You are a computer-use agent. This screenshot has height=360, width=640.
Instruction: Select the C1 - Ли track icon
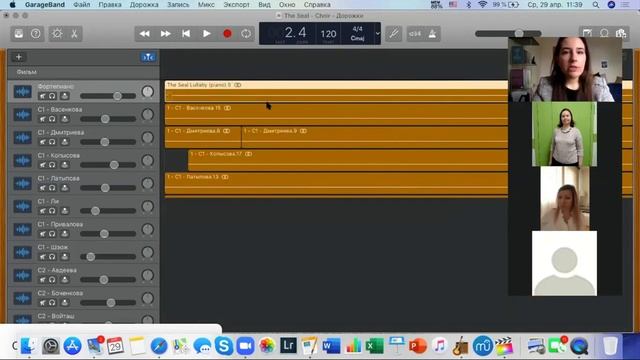(22, 207)
